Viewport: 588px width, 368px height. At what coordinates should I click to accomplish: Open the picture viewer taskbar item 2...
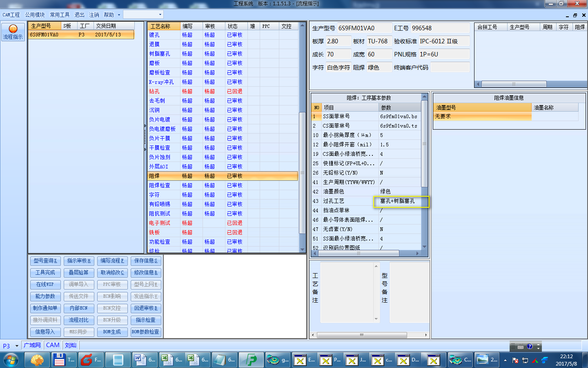[x=487, y=360]
